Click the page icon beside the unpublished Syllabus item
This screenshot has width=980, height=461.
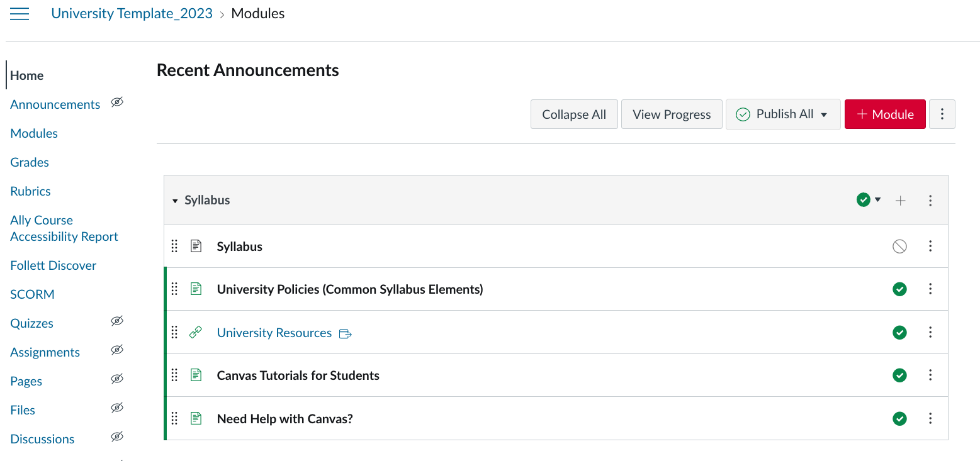[x=196, y=247]
